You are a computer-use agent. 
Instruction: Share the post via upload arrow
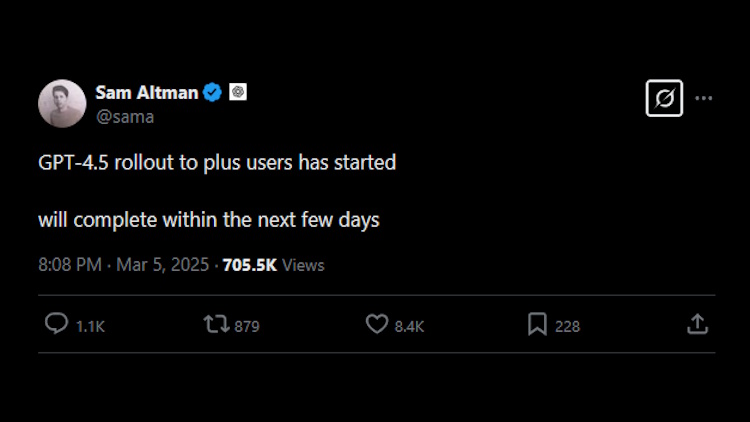(x=698, y=324)
